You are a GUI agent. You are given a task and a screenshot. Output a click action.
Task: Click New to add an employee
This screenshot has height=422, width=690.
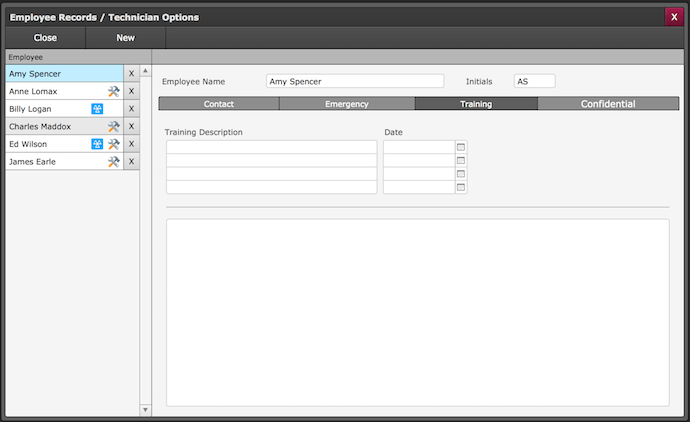(x=125, y=38)
